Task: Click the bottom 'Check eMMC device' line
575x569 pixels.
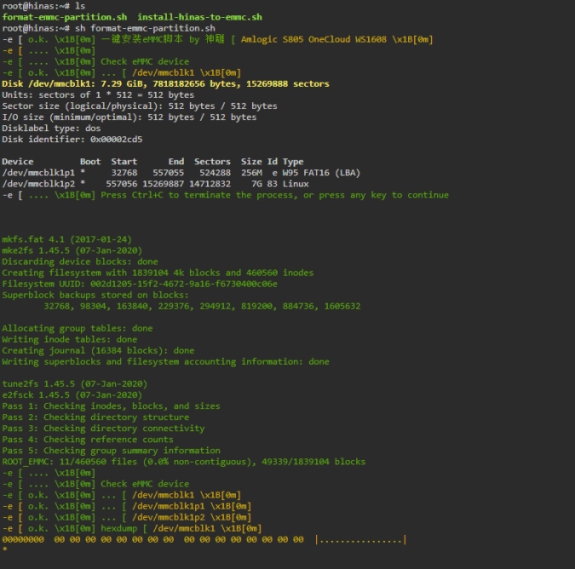Action: coord(95,484)
